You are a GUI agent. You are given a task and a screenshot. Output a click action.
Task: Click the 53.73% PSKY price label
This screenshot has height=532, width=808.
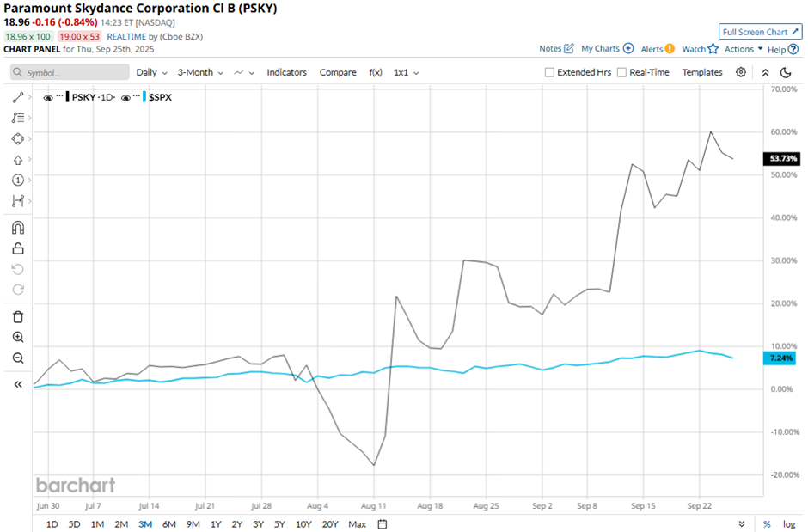(782, 159)
